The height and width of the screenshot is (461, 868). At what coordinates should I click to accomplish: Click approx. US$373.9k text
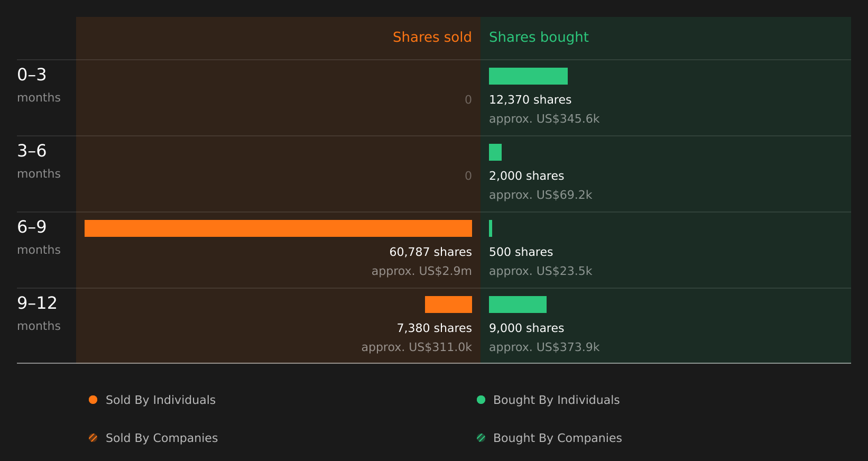coord(544,347)
